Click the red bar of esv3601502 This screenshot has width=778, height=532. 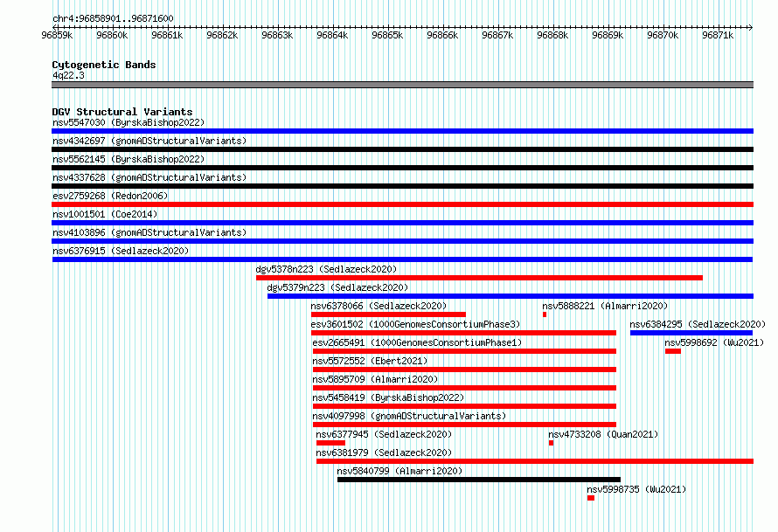tap(463, 333)
